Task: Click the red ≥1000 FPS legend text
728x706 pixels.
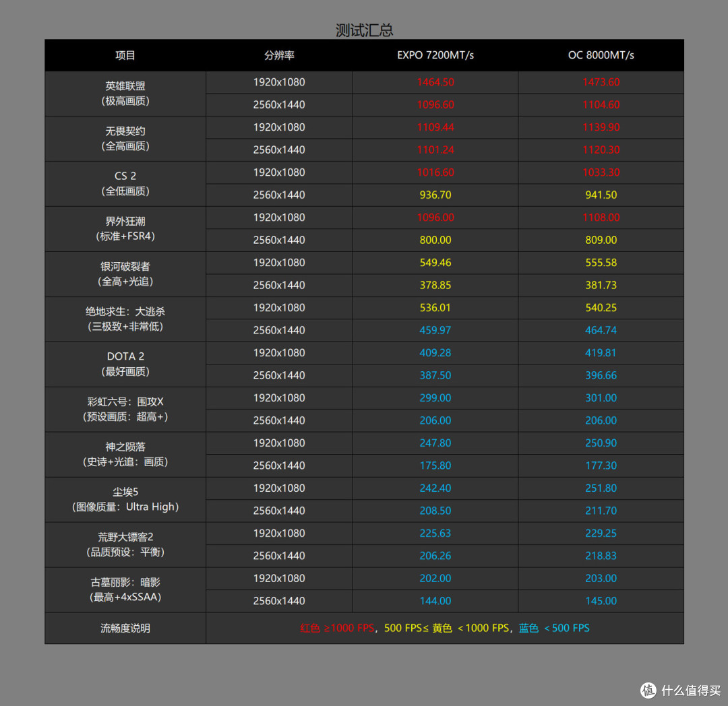Action: click(337, 628)
